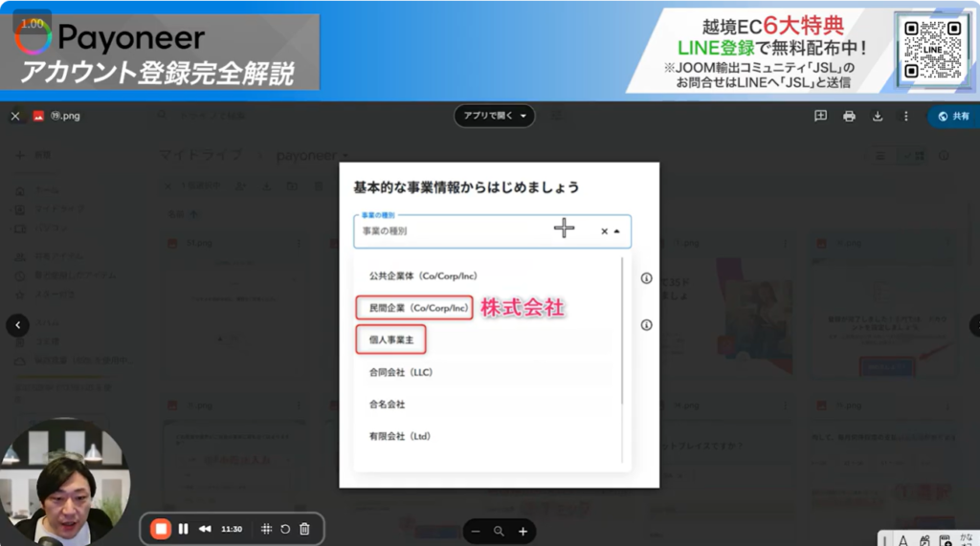This screenshot has height=546, width=980.
Task: Open the 'アプリで開く' dropdown
Action: click(494, 116)
